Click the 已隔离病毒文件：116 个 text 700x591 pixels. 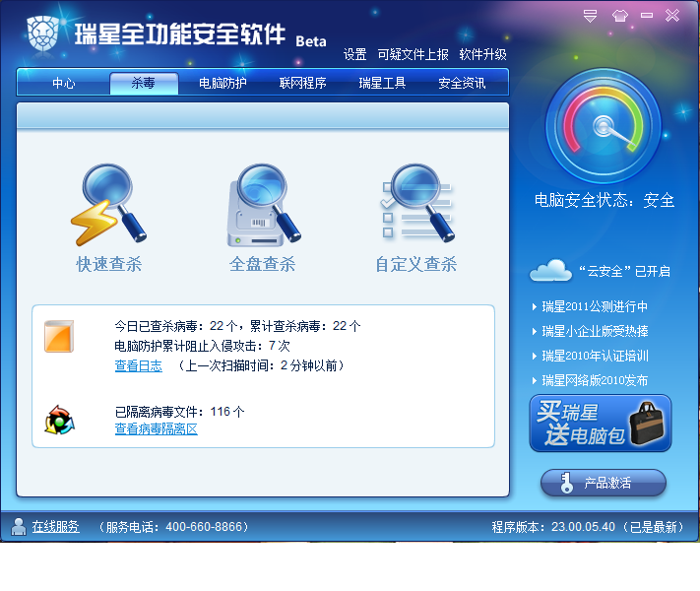point(179,412)
